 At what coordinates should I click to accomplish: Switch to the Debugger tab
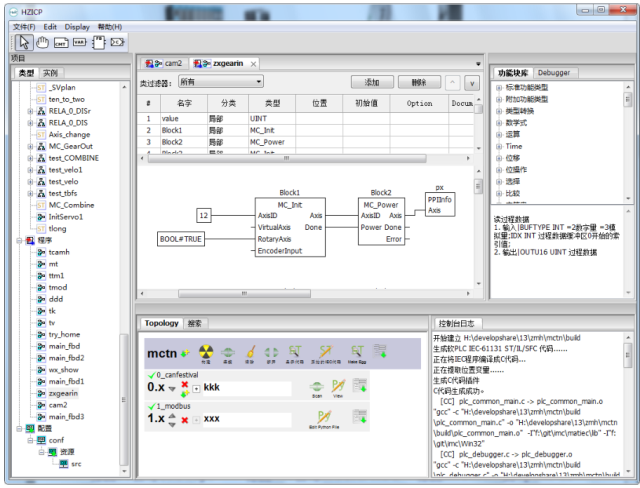point(554,73)
